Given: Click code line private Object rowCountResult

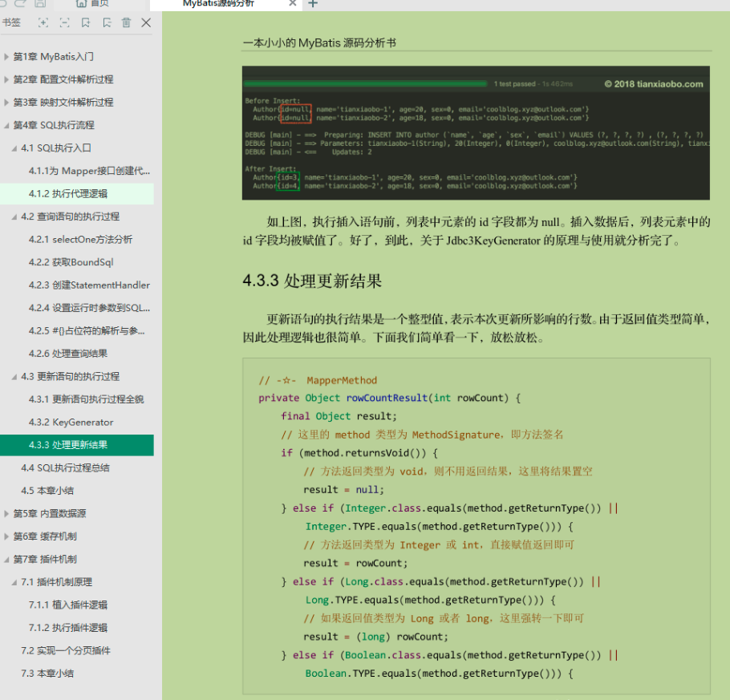Looking at the screenshot, I should 390,398.
